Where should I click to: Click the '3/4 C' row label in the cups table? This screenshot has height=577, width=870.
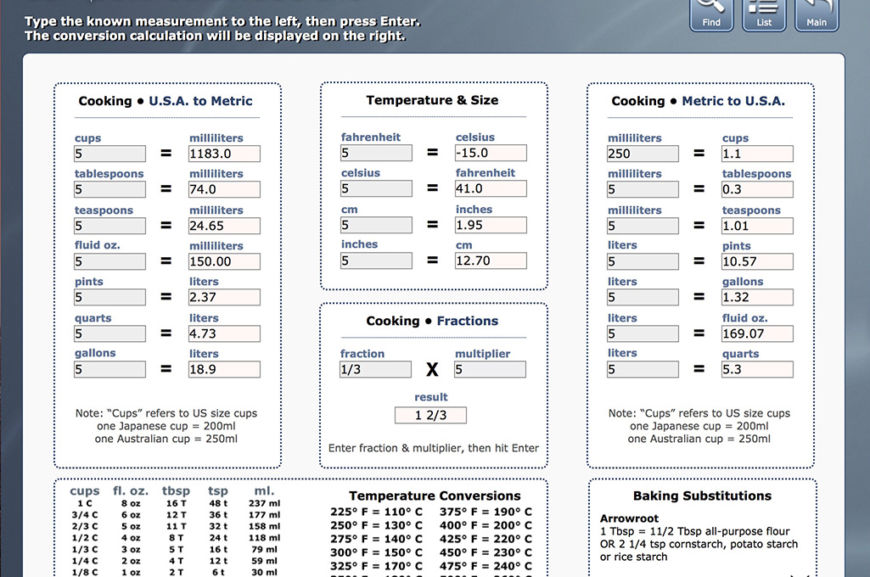(x=84, y=514)
